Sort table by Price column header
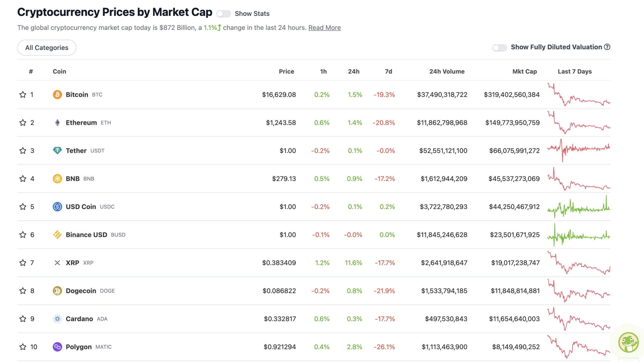 tap(286, 71)
